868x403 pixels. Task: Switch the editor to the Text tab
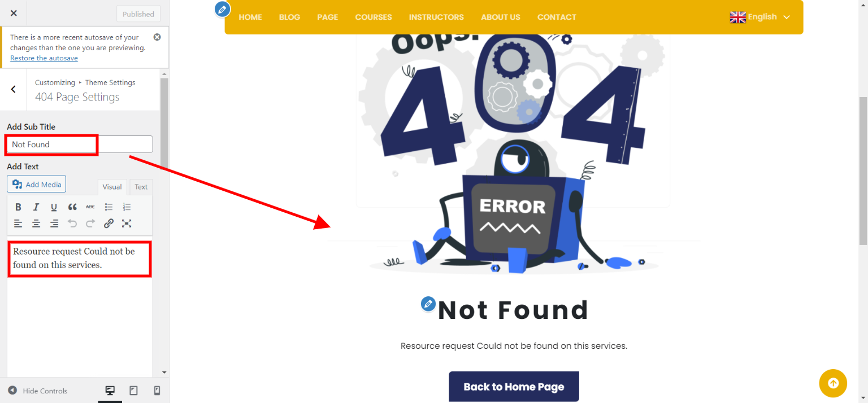coord(141,187)
